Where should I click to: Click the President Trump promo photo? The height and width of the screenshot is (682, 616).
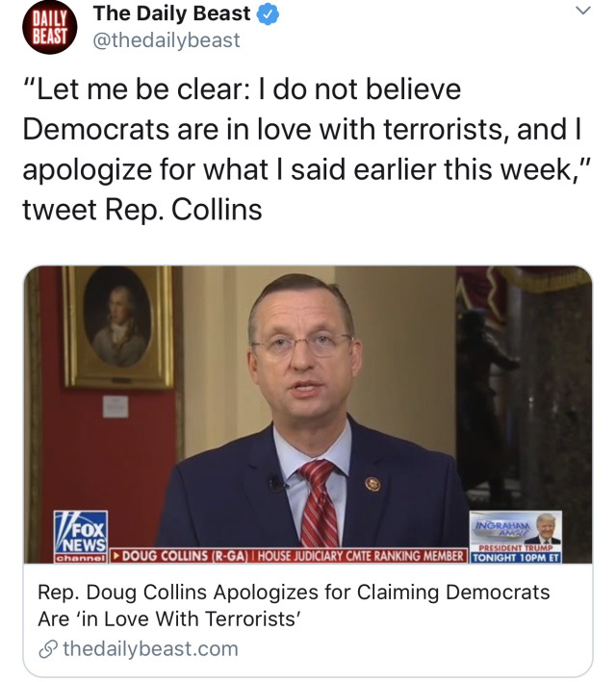click(545, 527)
